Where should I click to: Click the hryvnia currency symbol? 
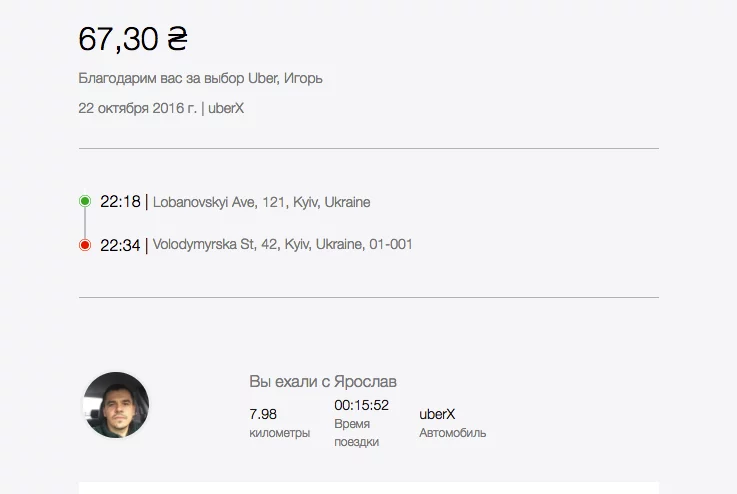point(177,39)
